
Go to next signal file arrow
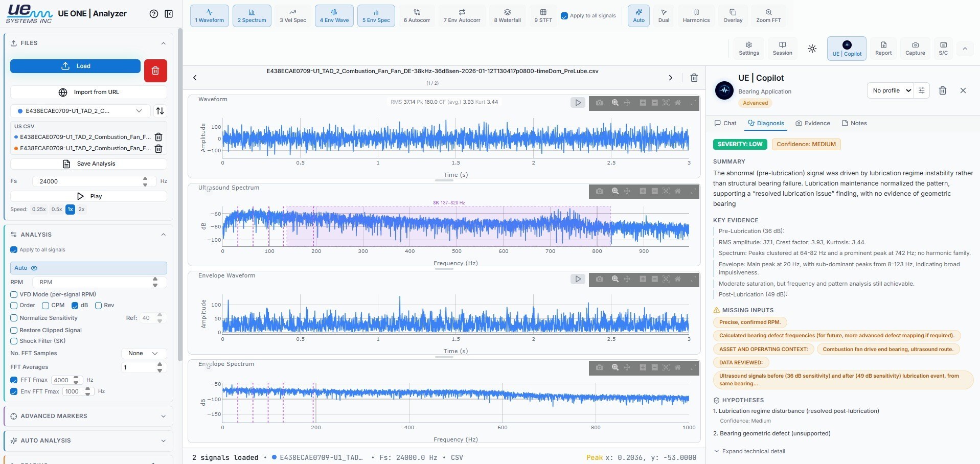(671, 78)
